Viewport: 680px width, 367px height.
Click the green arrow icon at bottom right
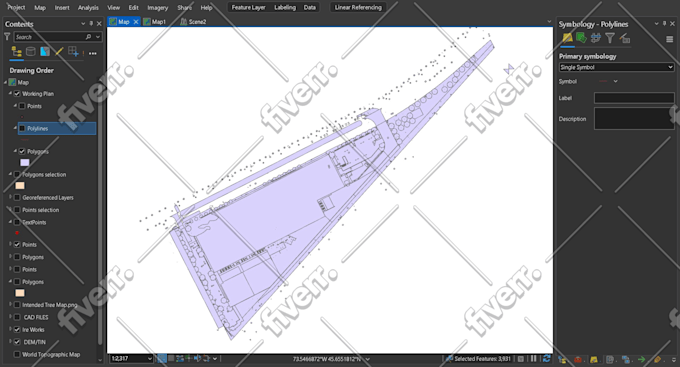641,360
